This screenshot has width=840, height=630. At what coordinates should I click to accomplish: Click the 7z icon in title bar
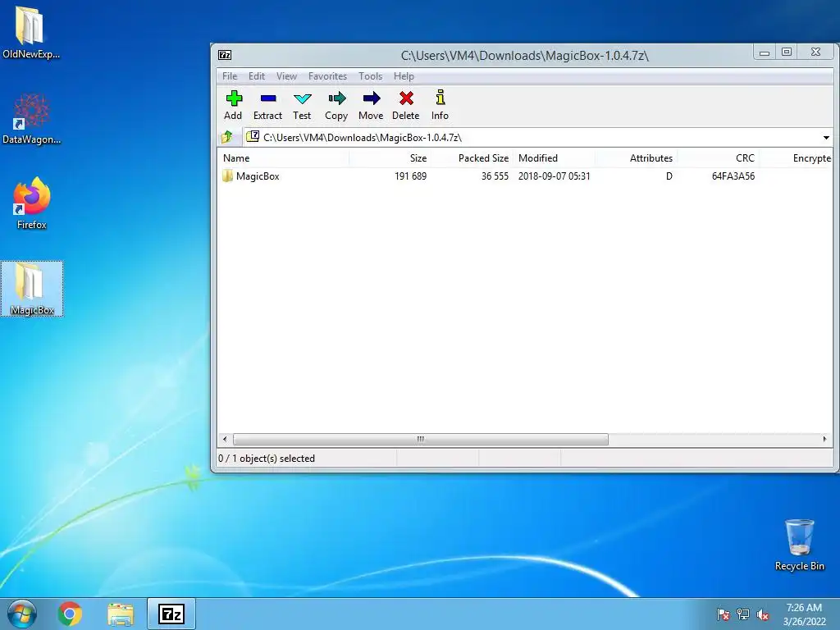225,55
